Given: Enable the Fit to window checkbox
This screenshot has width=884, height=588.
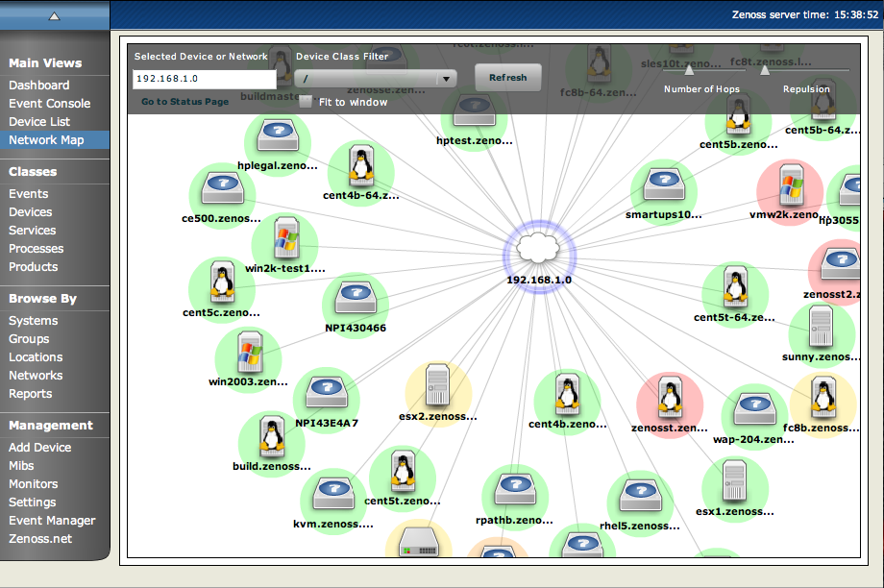Looking at the screenshot, I should click(306, 102).
